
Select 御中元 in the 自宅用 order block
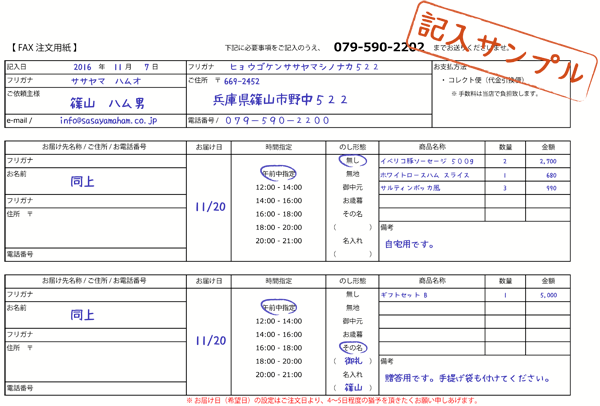click(352, 188)
